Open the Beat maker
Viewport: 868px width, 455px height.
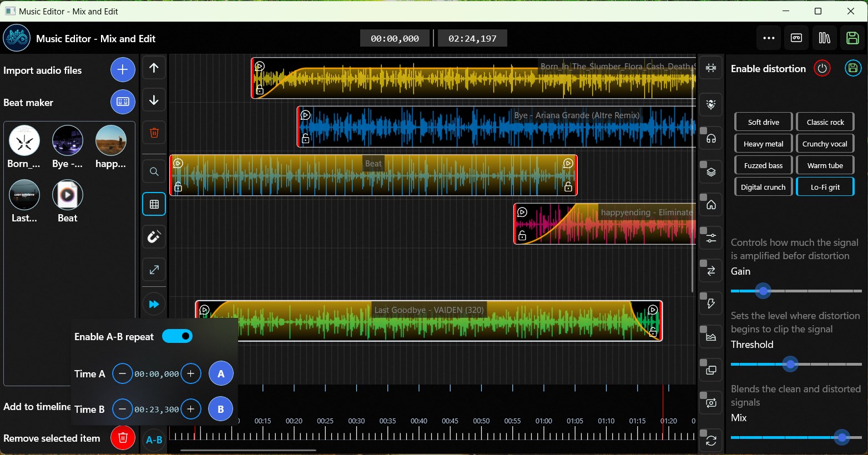click(x=123, y=102)
